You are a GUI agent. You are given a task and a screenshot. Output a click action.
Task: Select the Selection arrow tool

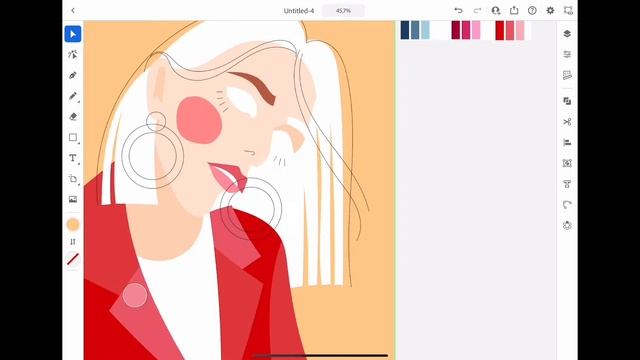pyautogui.click(x=73, y=34)
